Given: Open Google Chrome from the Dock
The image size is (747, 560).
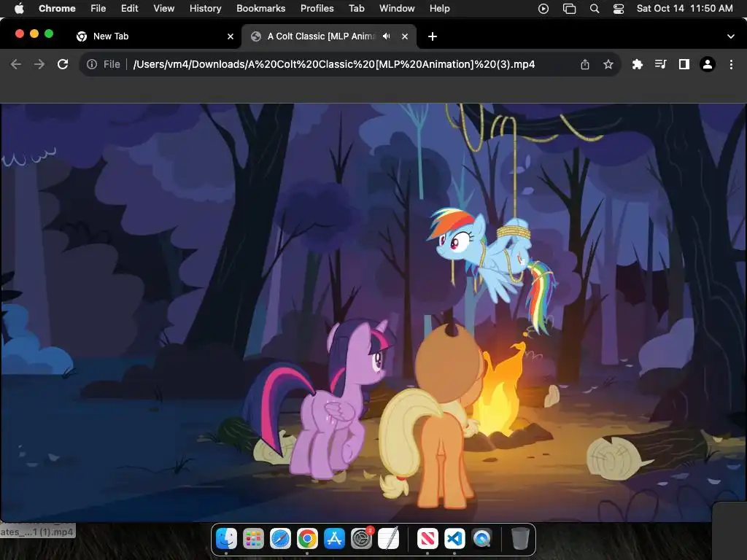Looking at the screenshot, I should coord(307,539).
